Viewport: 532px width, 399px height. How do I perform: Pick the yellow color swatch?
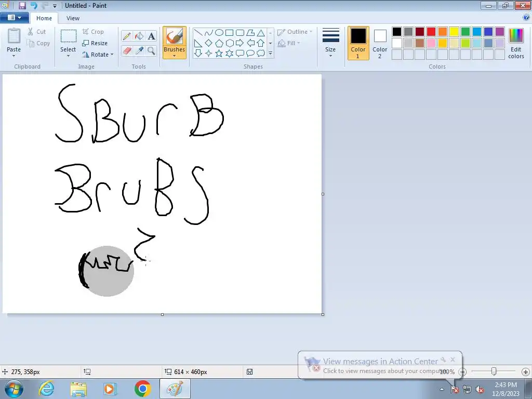point(454,32)
